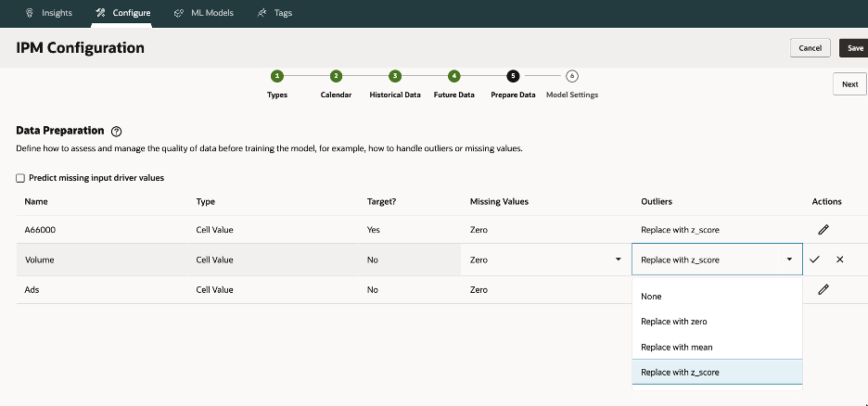Screen dimensions: 868x406
Task: Expand Volume row Missing Values dropdown
Action: tap(618, 260)
